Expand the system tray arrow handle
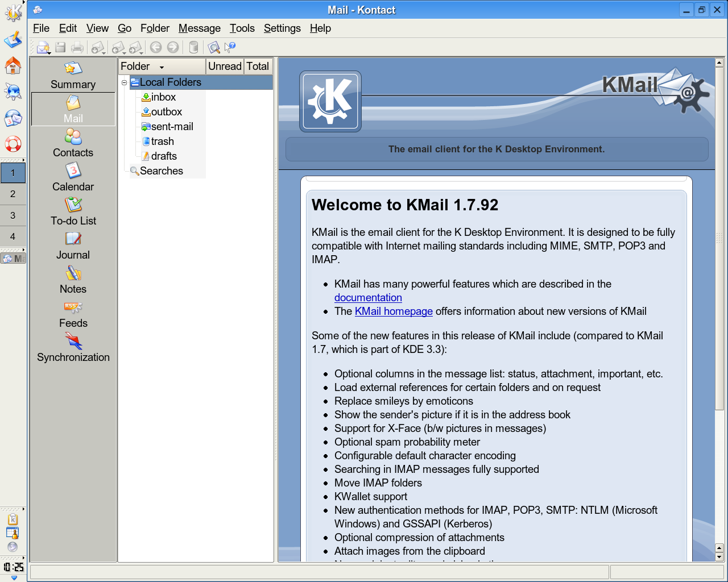The image size is (728, 582). tap(23, 509)
